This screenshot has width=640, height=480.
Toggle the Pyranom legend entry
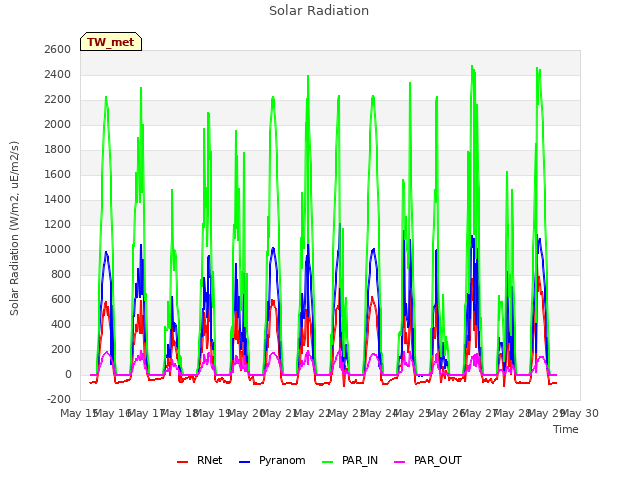click(x=272, y=460)
